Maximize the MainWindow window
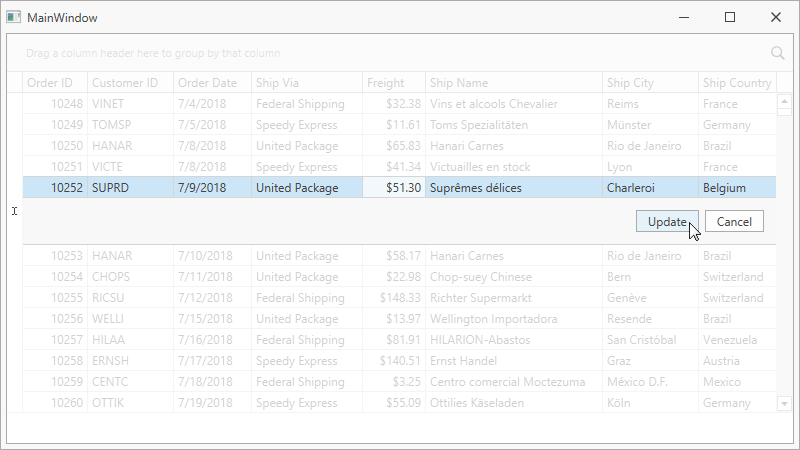 730,17
